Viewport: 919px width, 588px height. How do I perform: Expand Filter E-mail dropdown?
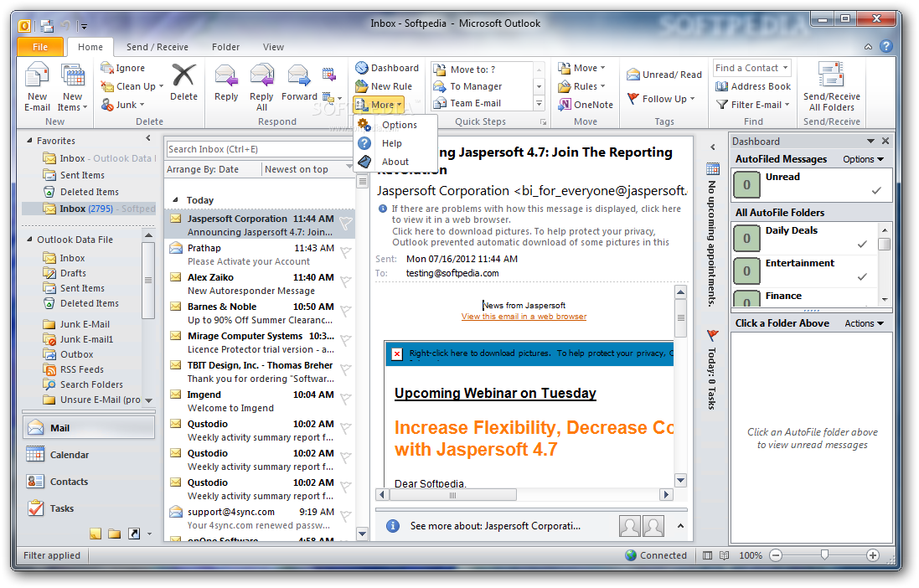(x=752, y=105)
